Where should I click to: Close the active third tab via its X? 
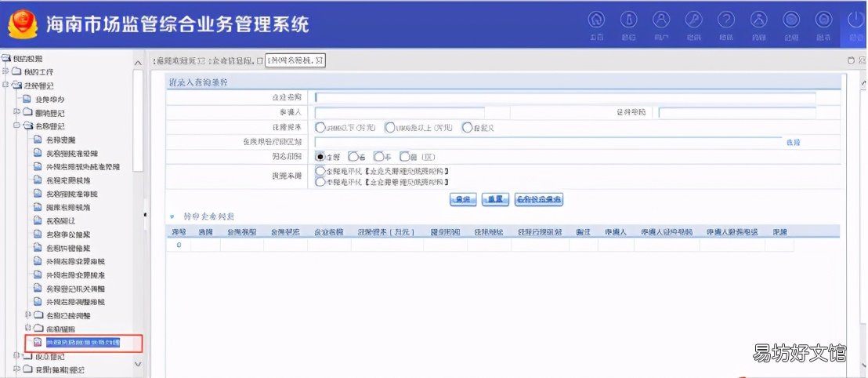pyautogui.click(x=320, y=60)
